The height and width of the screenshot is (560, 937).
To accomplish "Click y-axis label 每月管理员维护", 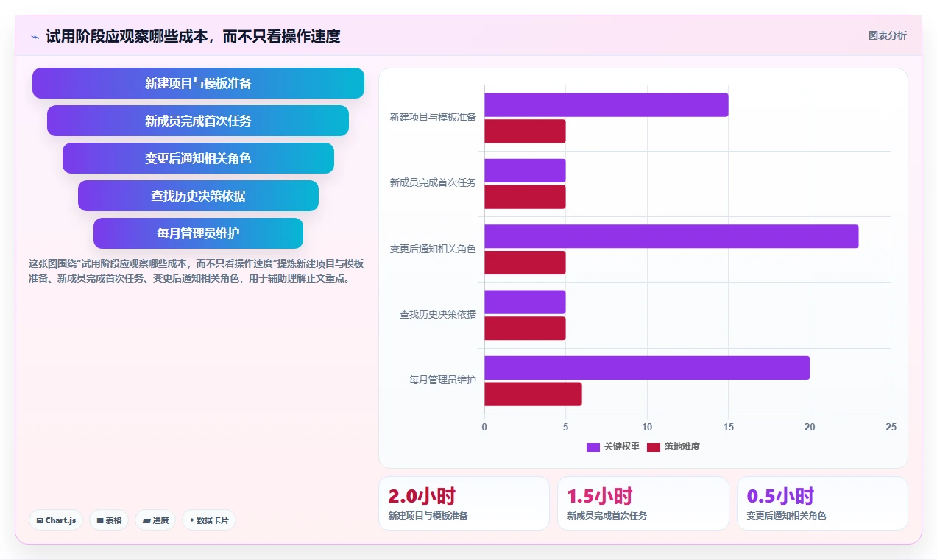I will pyautogui.click(x=442, y=380).
